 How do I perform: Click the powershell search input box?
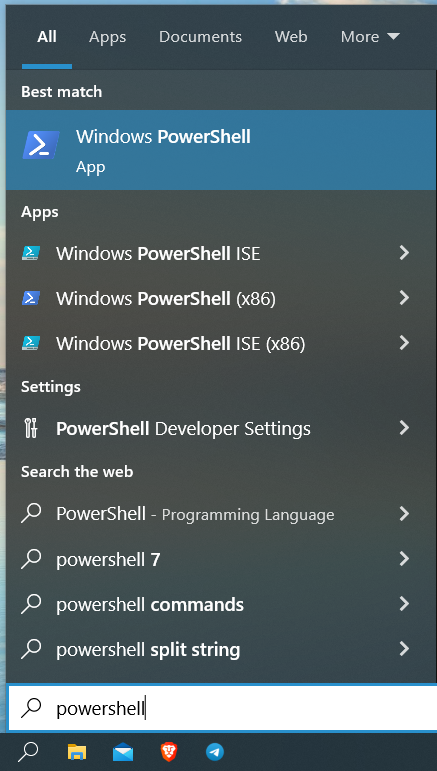[222, 708]
